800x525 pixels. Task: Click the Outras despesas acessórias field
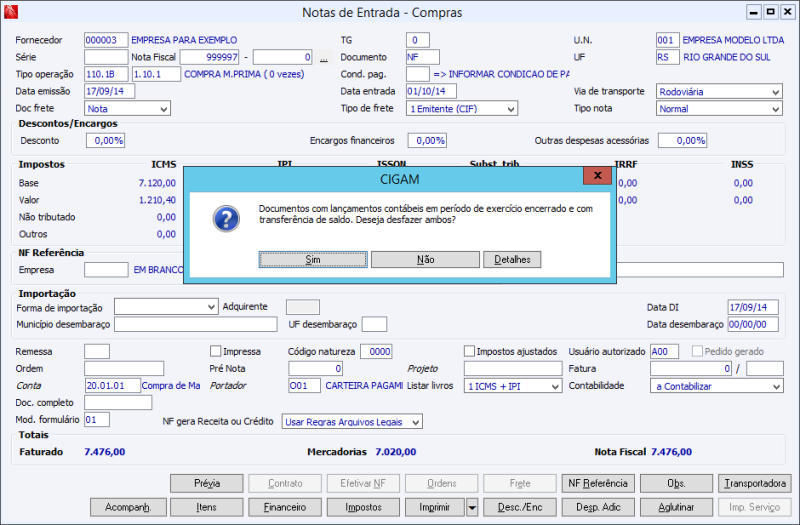tap(683, 140)
